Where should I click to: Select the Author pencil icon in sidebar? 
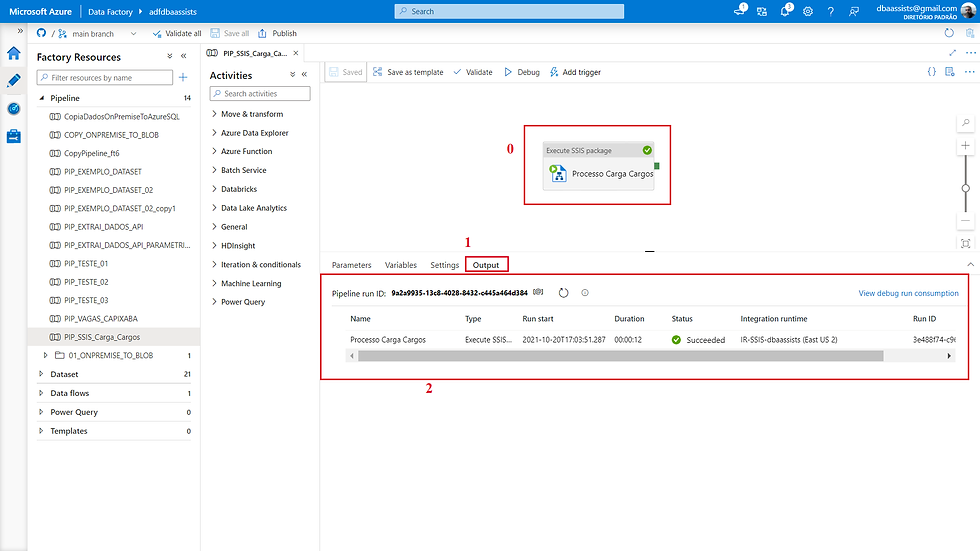tap(14, 81)
